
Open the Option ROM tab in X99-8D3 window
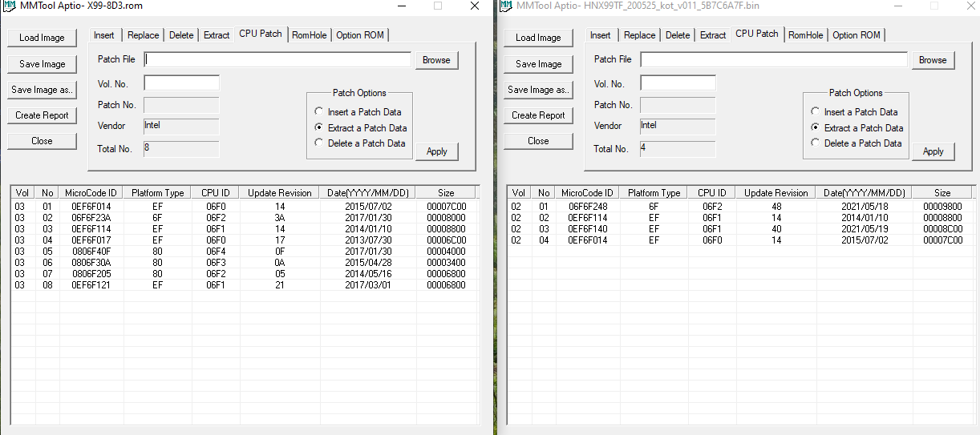pyautogui.click(x=360, y=35)
